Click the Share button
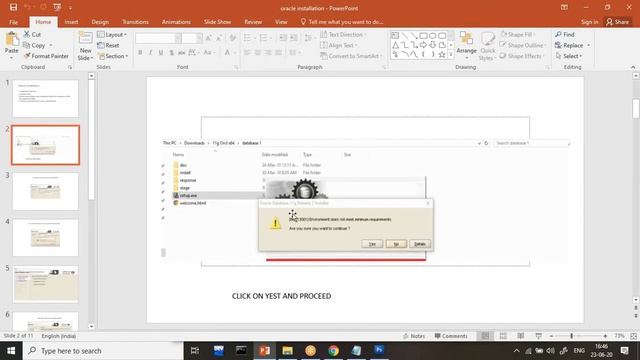Image resolution: width=640 pixels, height=360 pixels. [x=618, y=22]
